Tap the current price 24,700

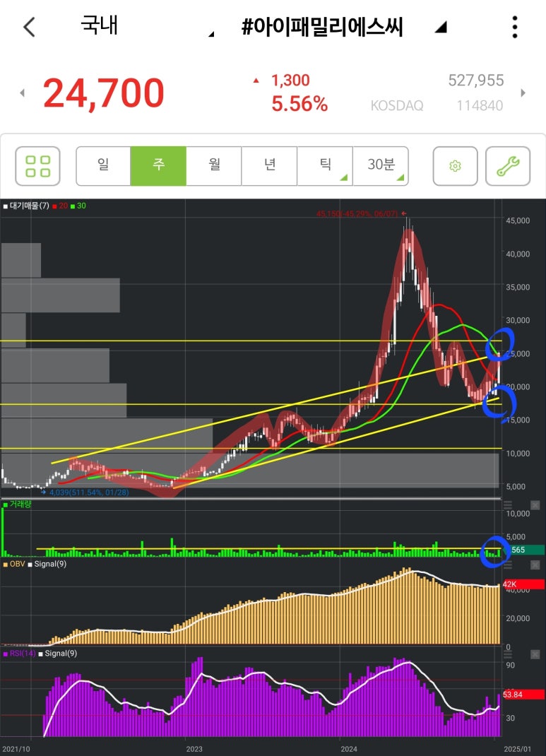pos(104,93)
